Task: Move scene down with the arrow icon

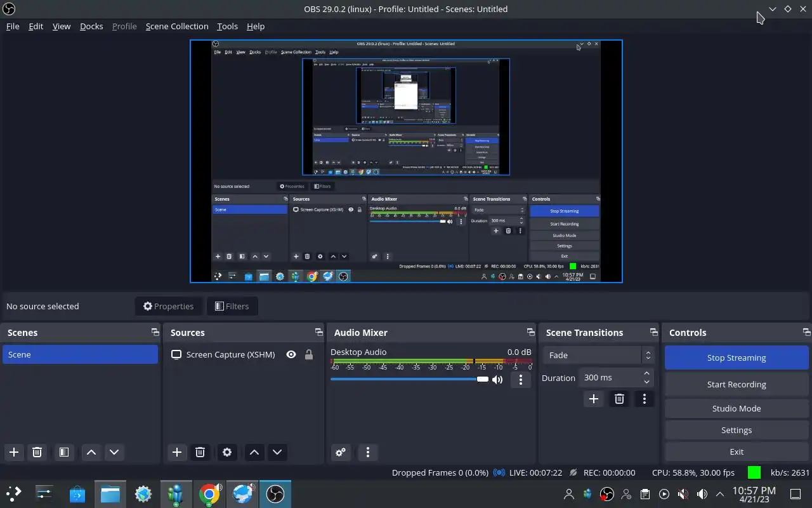Action: click(114, 452)
